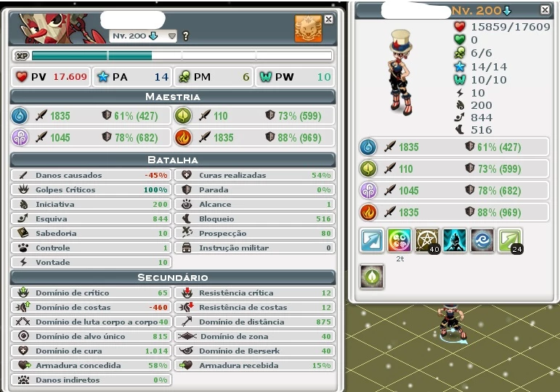Open the question mark help icon

click(x=185, y=36)
